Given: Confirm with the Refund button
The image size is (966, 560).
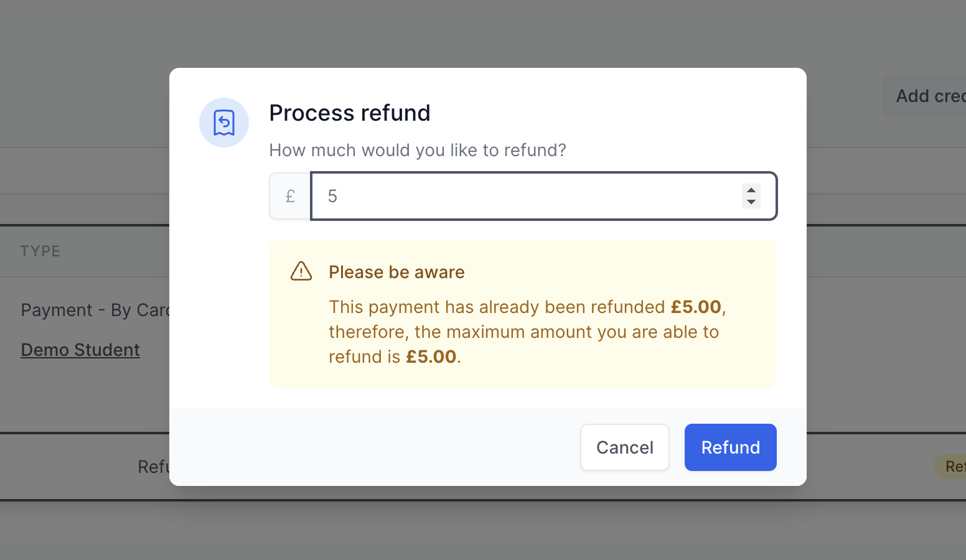Looking at the screenshot, I should (730, 447).
